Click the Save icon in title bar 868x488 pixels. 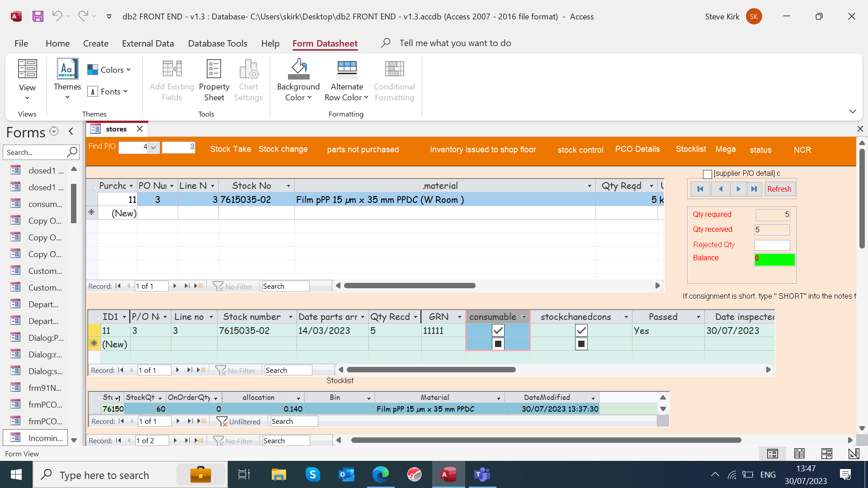(38, 16)
